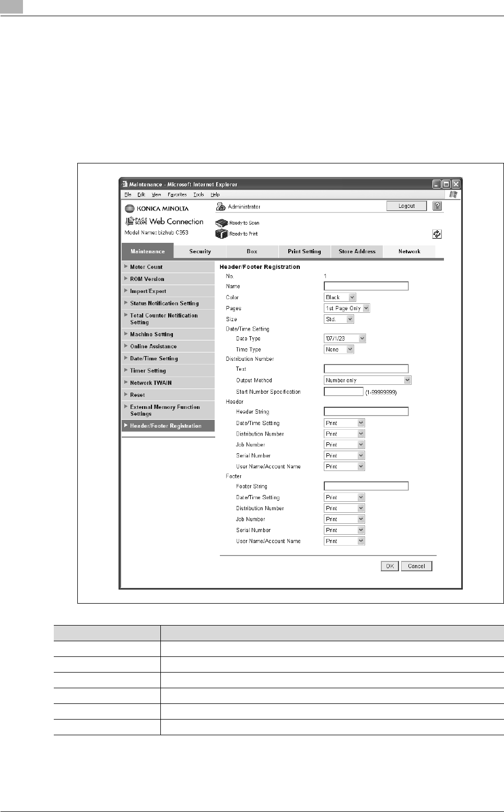
Task: Click the Ready to Print printer icon
Action: (221, 233)
